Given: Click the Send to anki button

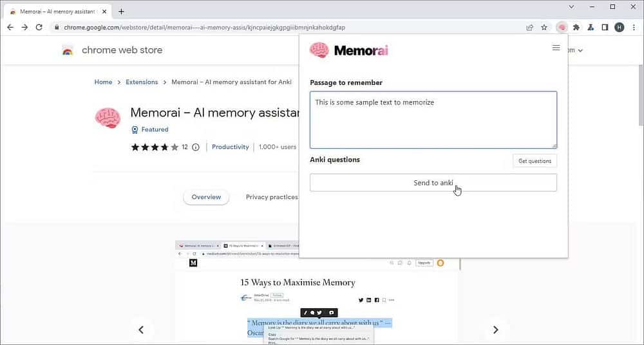Looking at the screenshot, I should (x=433, y=183).
